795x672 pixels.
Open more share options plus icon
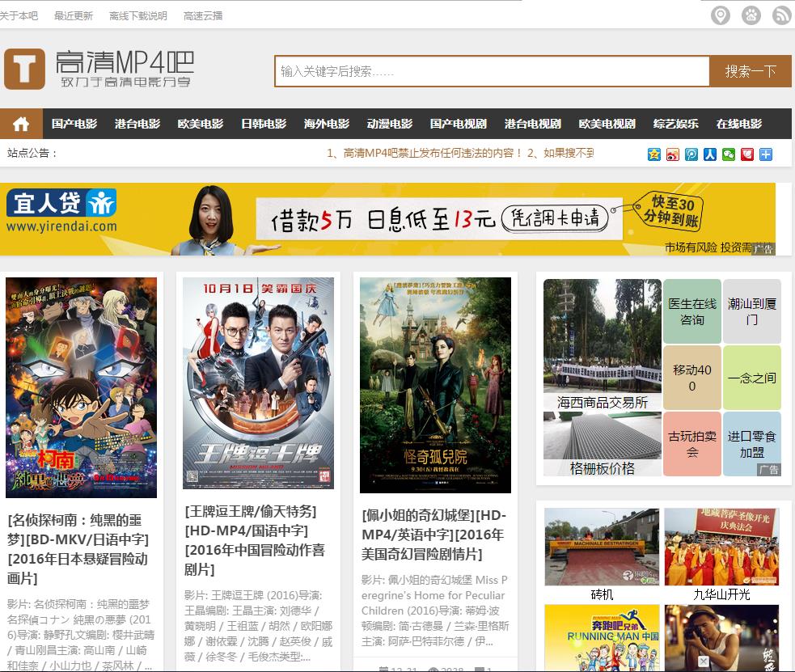[766, 154]
